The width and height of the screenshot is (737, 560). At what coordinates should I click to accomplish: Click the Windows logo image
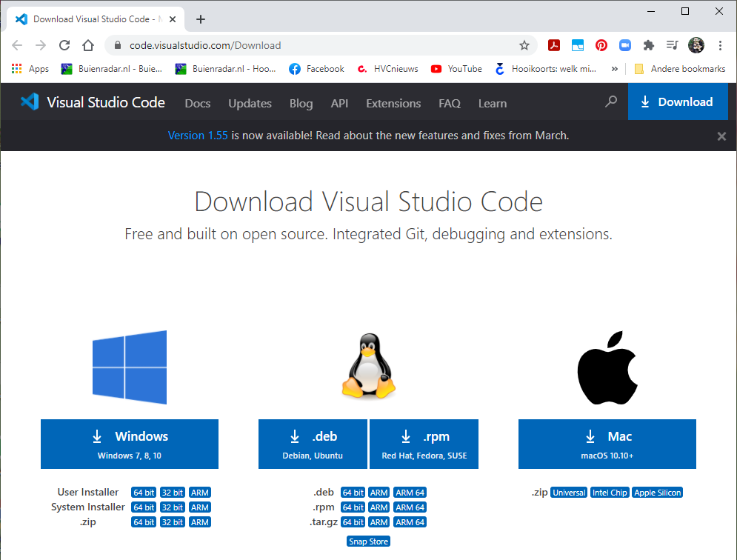130,367
